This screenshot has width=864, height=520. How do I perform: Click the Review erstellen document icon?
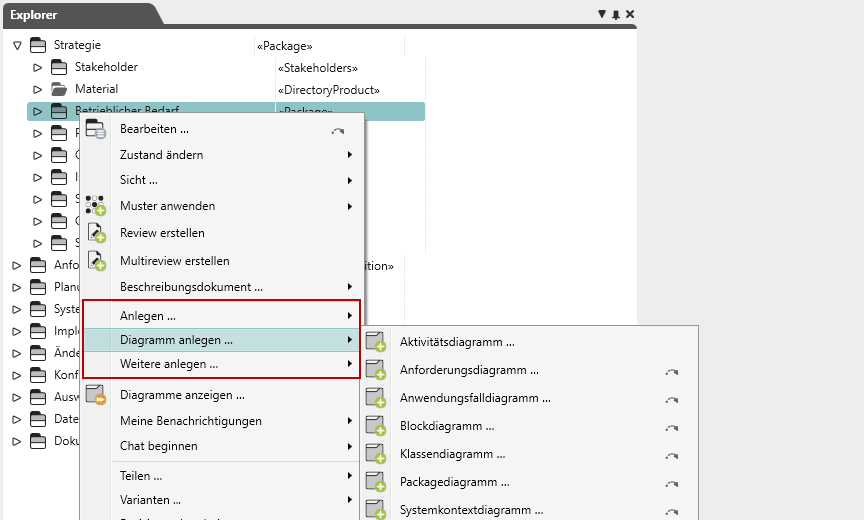96,233
